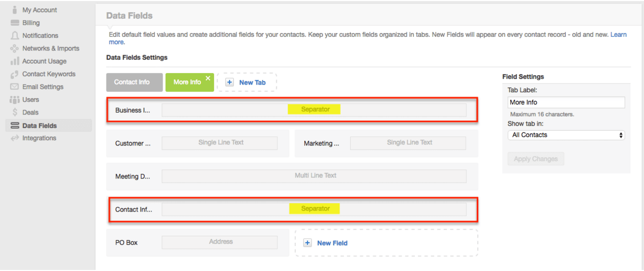
Task: Close the More Info tab with X
Action: pos(208,78)
